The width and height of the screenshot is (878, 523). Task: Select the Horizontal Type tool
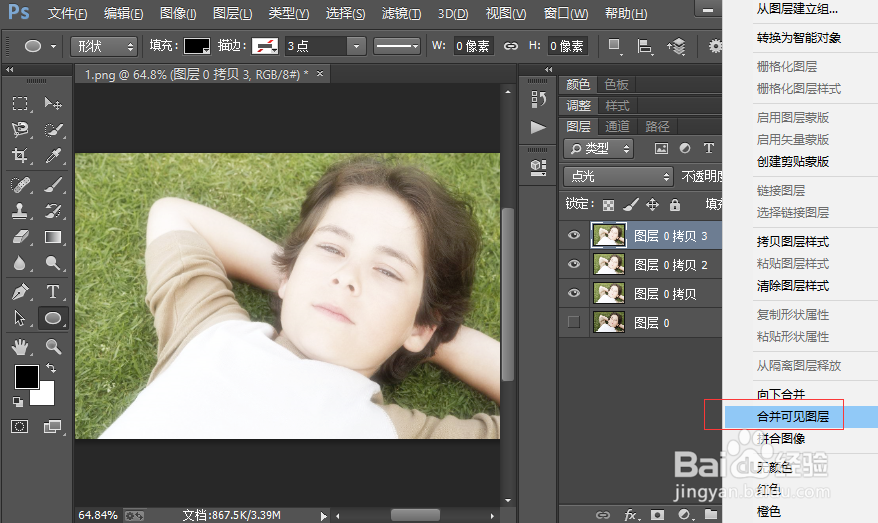pyautogui.click(x=54, y=292)
